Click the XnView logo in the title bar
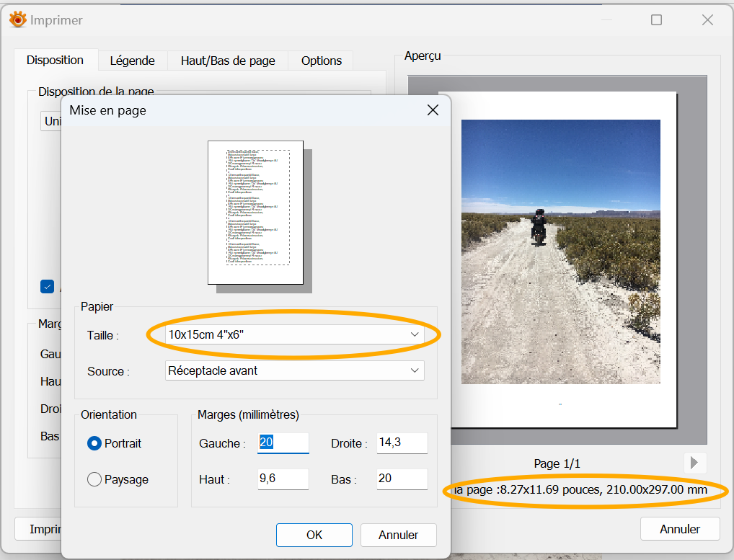The height and width of the screenshot is (560, 734). [x=17, y=20]
